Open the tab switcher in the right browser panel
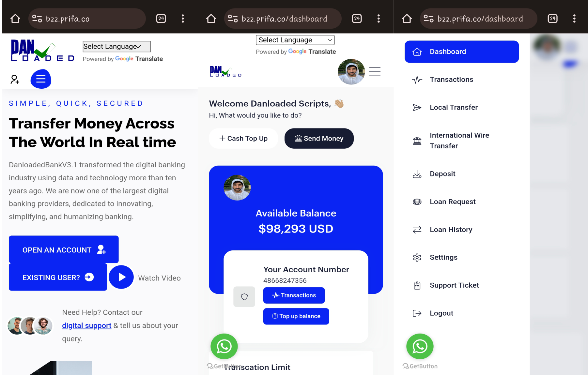 553,19
